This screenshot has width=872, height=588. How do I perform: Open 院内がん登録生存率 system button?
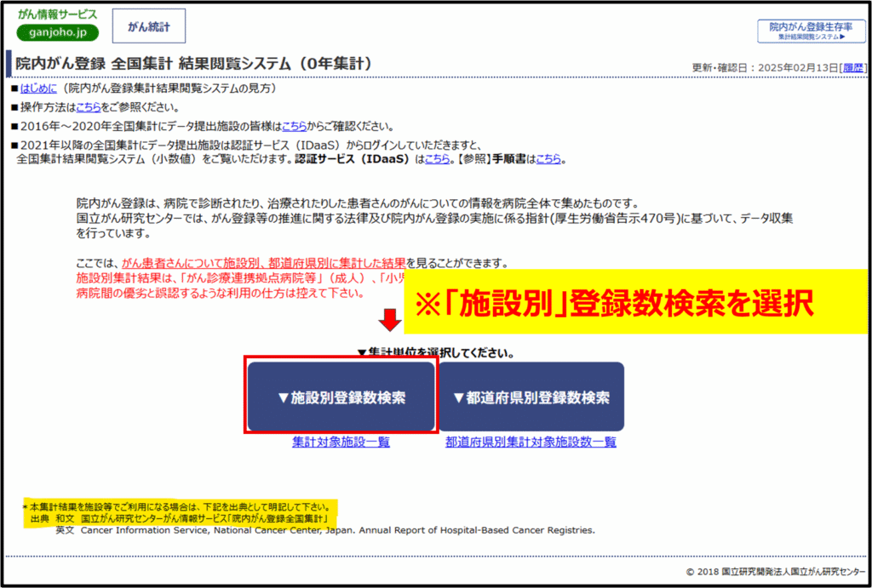(x=810, y=31)
